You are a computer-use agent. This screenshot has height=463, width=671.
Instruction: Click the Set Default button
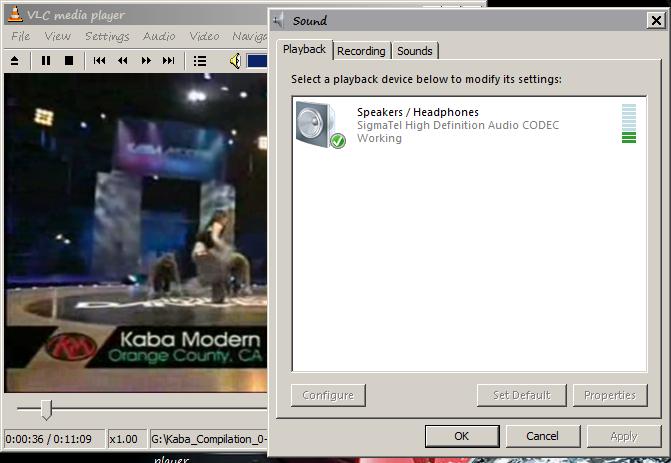[522, 395]
